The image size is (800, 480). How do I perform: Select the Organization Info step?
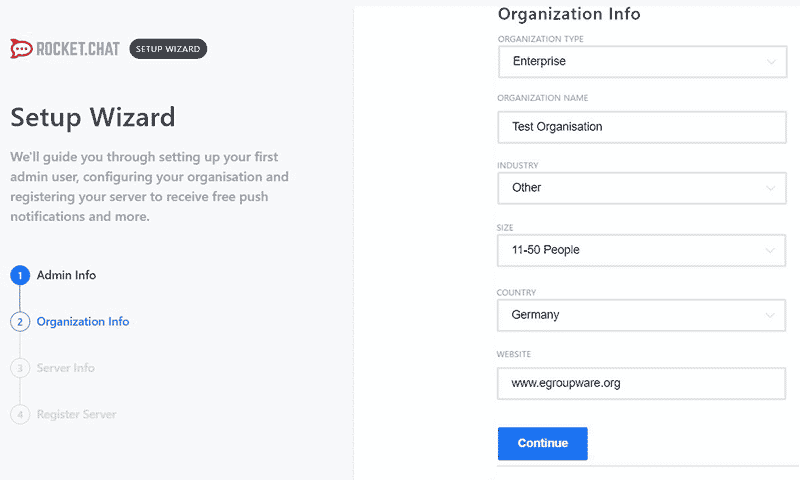point(83,321)
